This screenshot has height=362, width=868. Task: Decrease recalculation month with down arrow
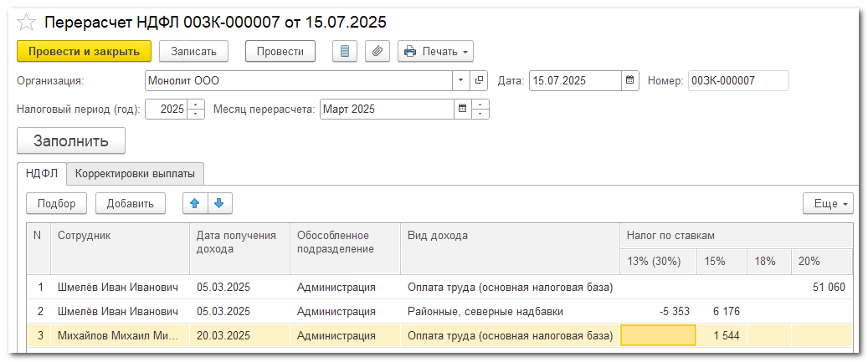point(480,114)
